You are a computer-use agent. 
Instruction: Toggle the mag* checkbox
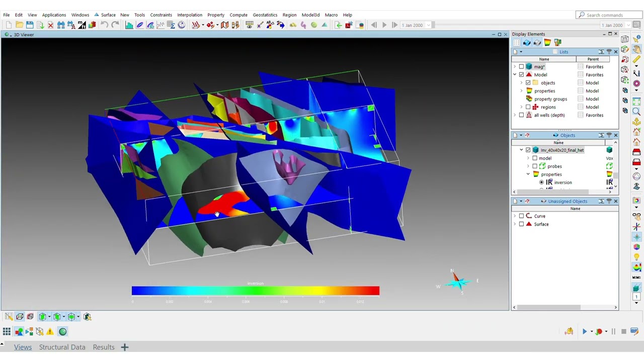[x=521, y=67]
